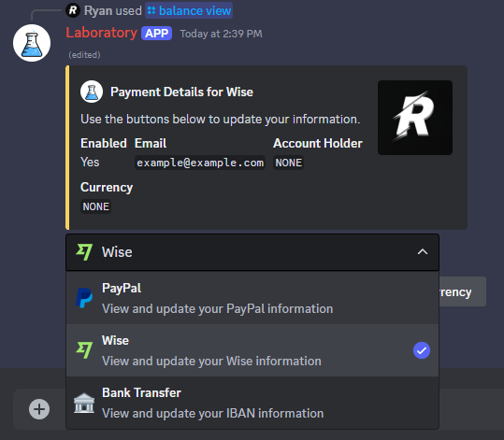Click the example@example.com email value
This screenshot has height=440, width=504.
[200, 163]
